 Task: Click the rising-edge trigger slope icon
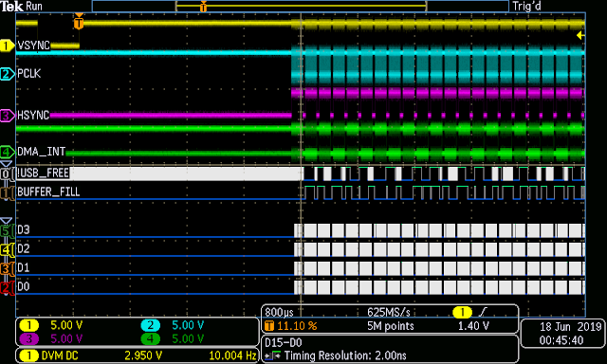click(483, 312)
